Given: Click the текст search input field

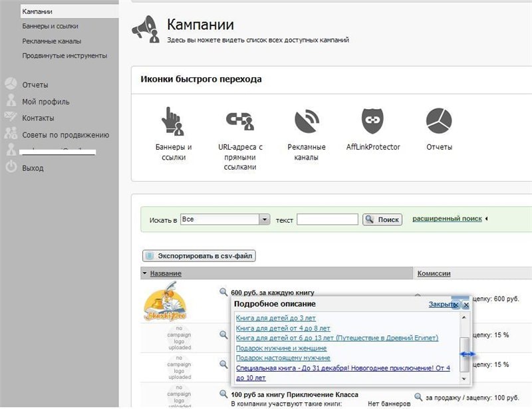Looking at the screenshot, I should point(327,219).
